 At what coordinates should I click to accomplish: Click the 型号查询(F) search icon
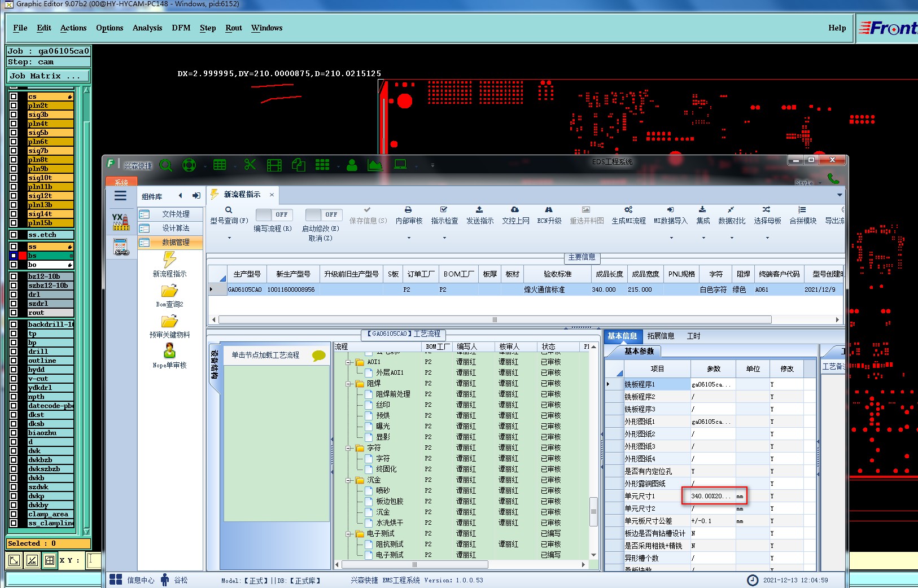(x=229, y=210)
